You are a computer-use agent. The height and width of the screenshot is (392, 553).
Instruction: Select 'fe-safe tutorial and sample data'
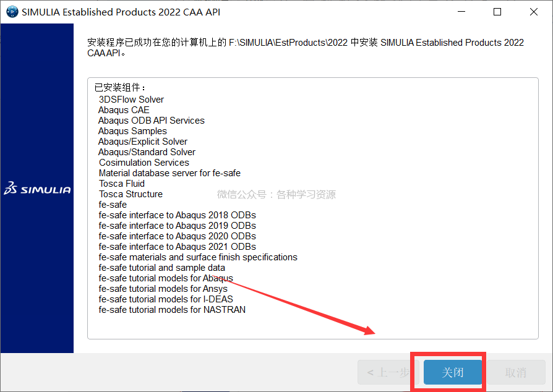(x=162, y=268)
